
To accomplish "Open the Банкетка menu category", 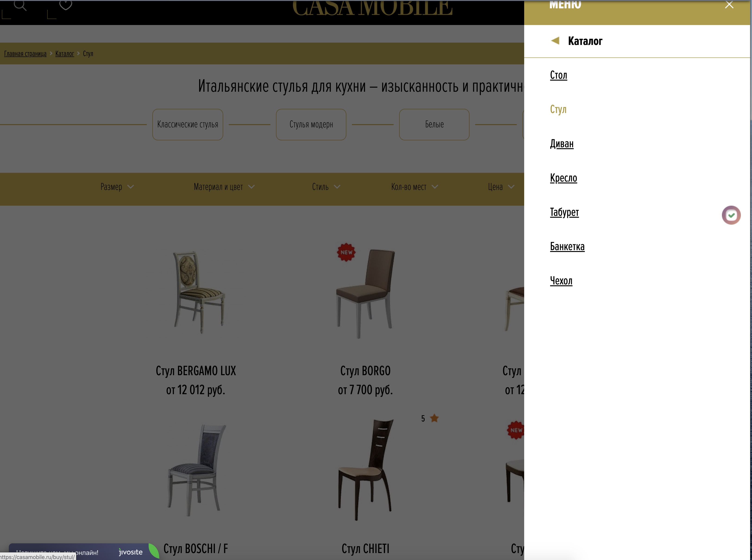I will pos(567,246).
